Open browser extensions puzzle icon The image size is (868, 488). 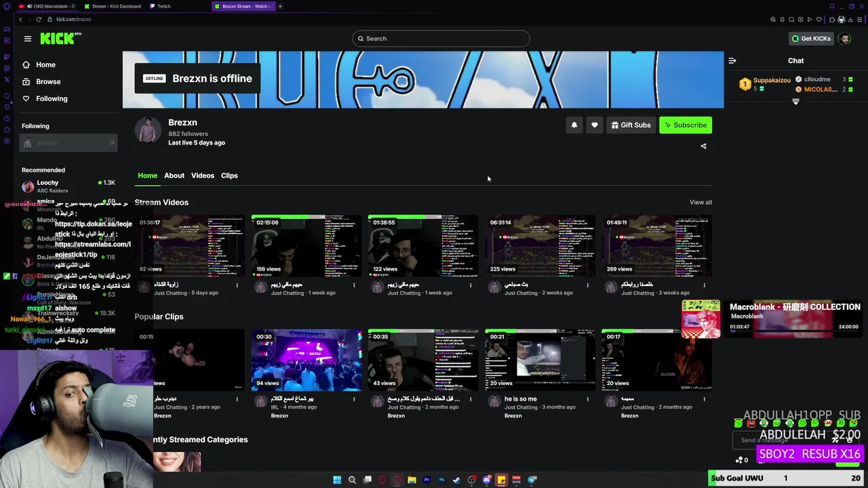click(832, 19)
